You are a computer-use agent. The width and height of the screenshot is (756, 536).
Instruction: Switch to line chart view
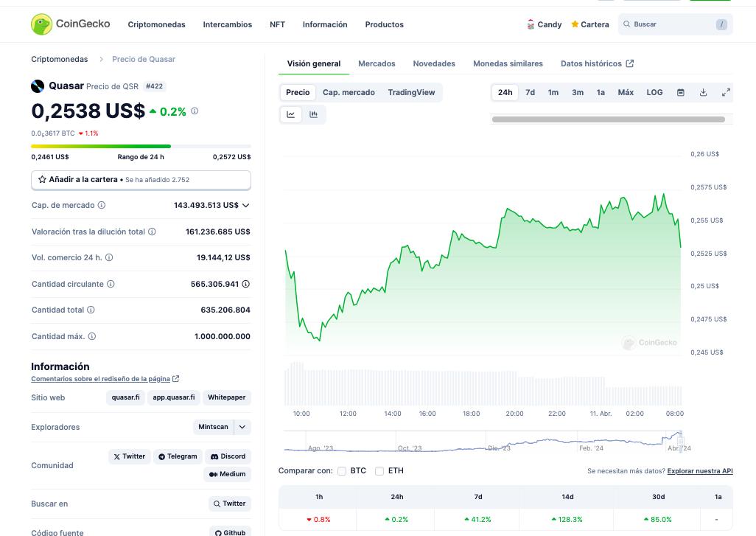click(291, 114)
